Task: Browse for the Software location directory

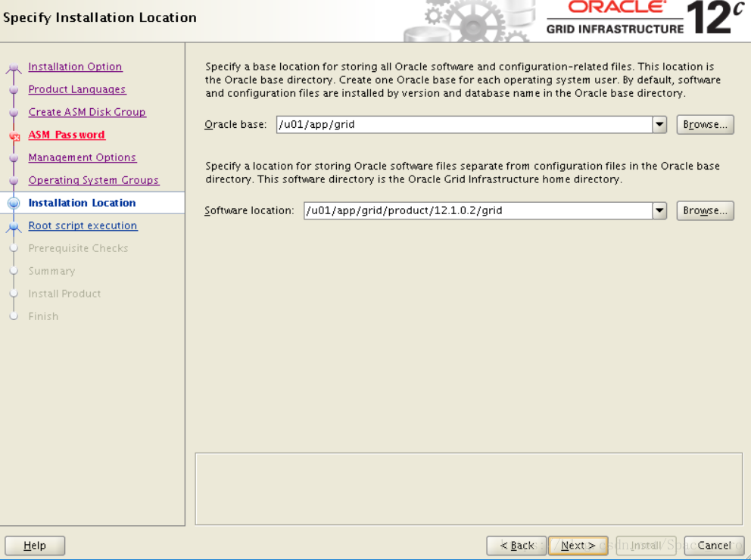Action: [x=705, y=210]
